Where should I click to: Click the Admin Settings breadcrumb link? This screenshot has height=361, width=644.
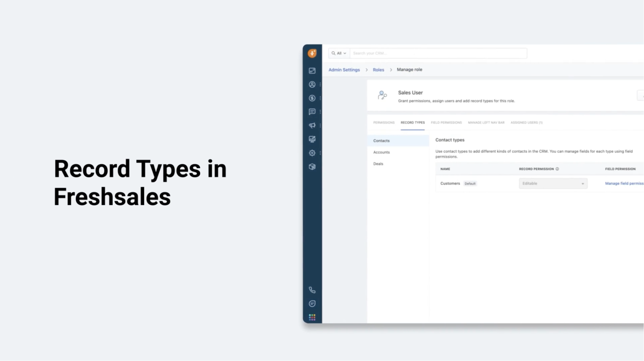(344, 70)
